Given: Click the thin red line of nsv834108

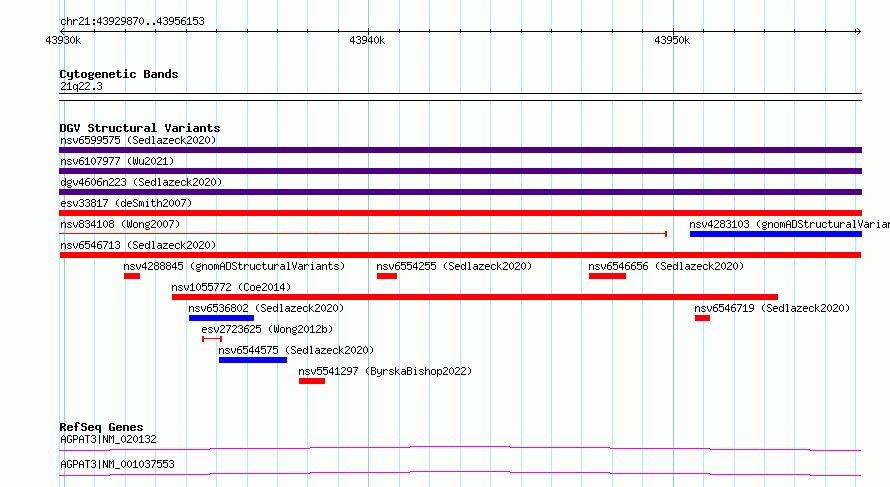Looking at the screenshot, I should pyautogui.click(x=363, y=234).
